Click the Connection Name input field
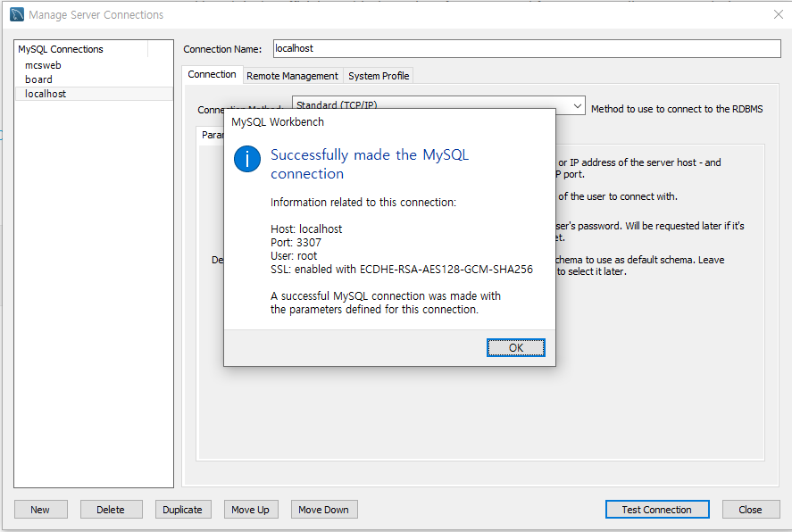792x532 pixels. coord(527,48)
